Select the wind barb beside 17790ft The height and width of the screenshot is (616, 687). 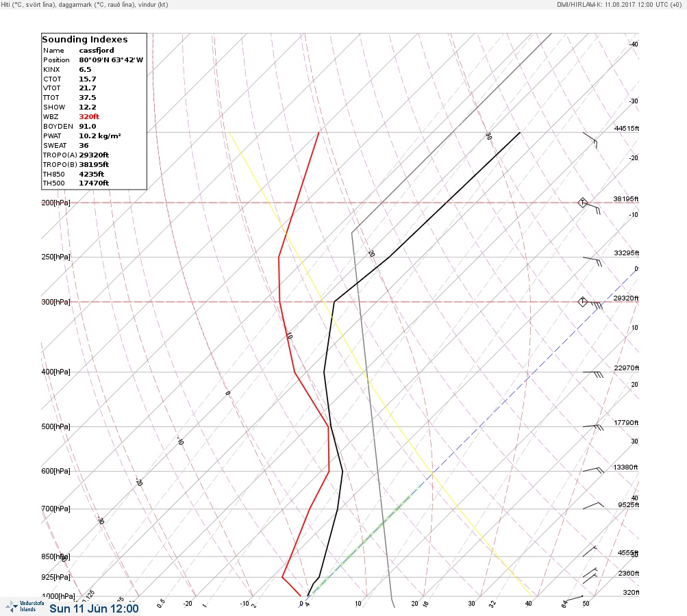pyautogui.click(x=593, y=427)
